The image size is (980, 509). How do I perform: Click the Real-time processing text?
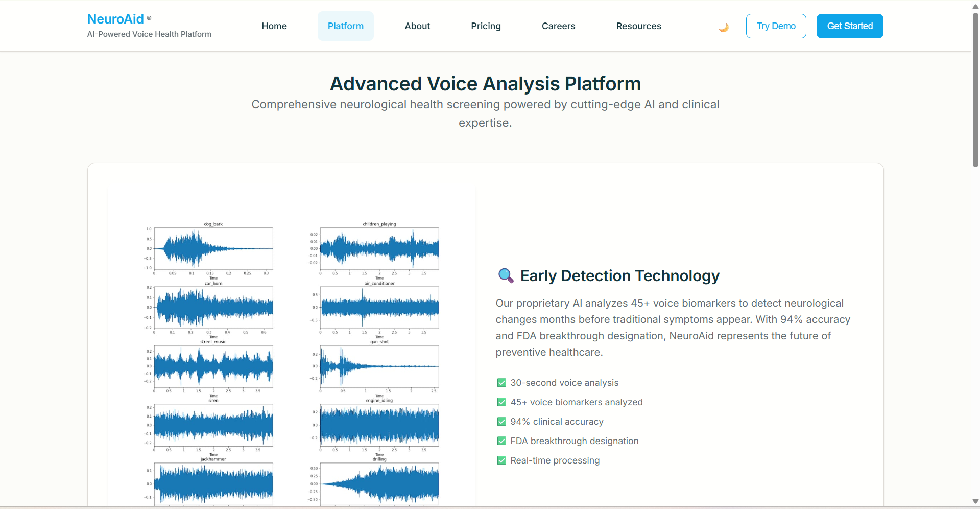pos(555,460)
